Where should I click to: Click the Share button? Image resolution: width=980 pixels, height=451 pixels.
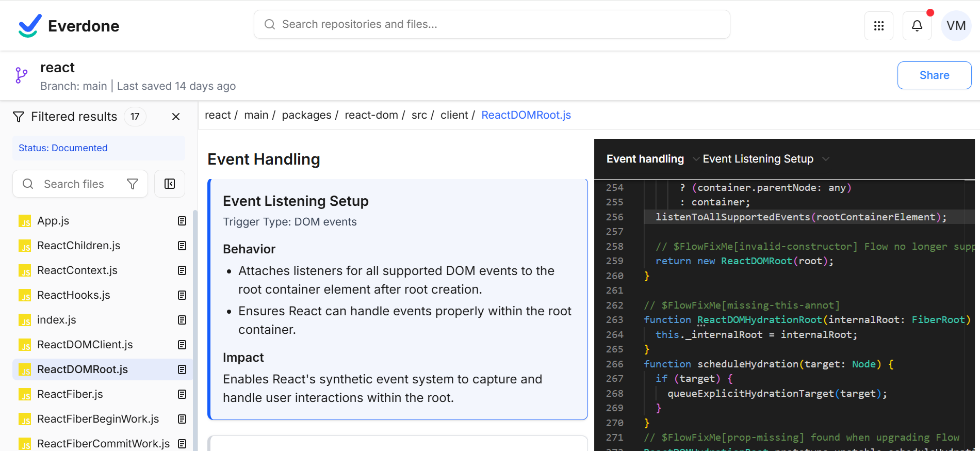[x=934, y=75]
